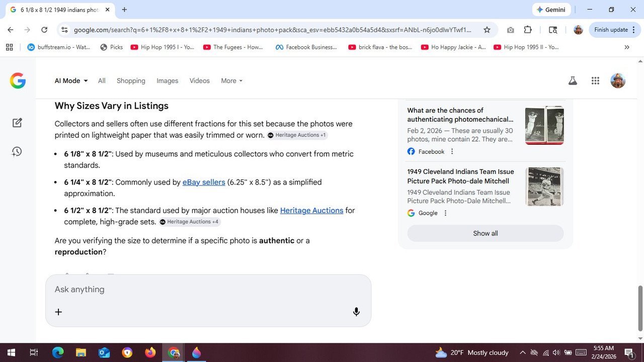Image resolution: width=644 pixels, height=362 pixels.
Task: Switch to the All results tab
Action: pyautogui.click(x=102, y=80)
